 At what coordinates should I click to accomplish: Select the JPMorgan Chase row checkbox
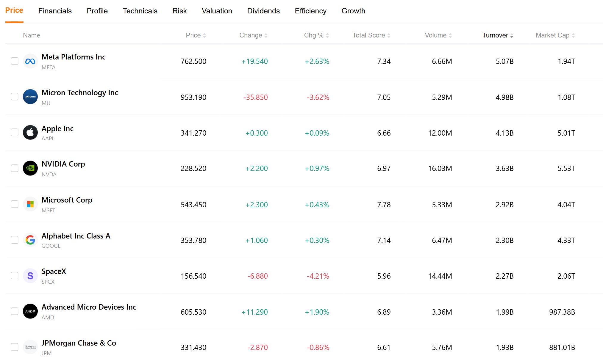pyautogui.click(x=15, y=347)
